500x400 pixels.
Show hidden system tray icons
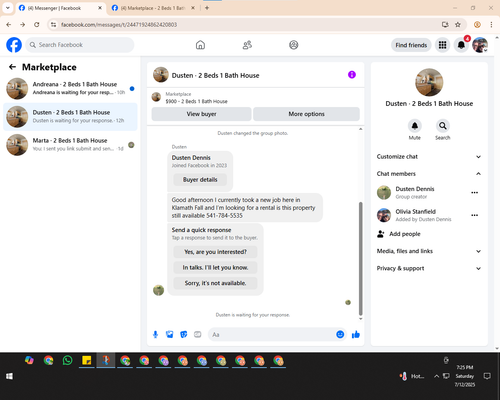[436, 376]
